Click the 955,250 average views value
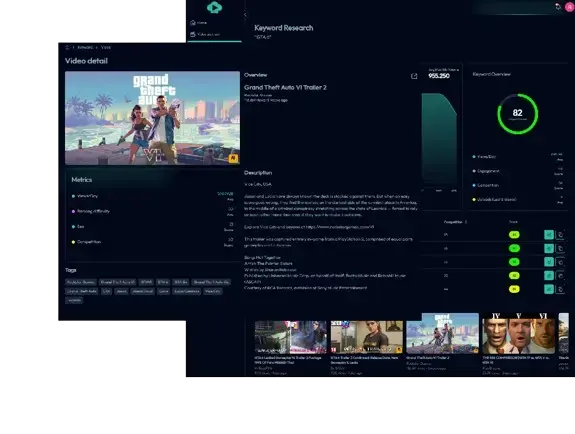This screenshot has width=575, height=434. [439, 76]
